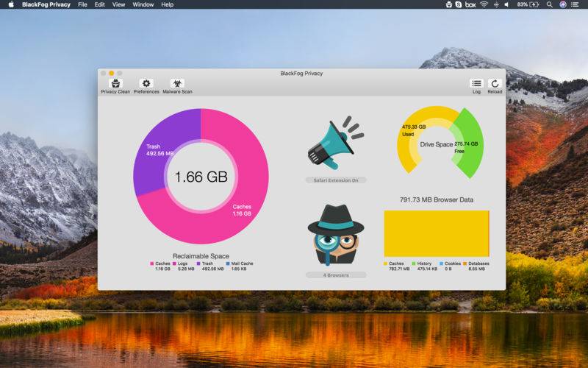Open the Log list view

click(x=476, y=86)
